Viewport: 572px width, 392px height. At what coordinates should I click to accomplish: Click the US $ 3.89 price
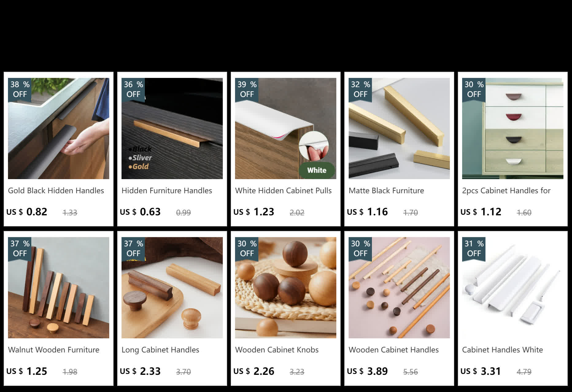pyautogui.click(x=367, y=371)
